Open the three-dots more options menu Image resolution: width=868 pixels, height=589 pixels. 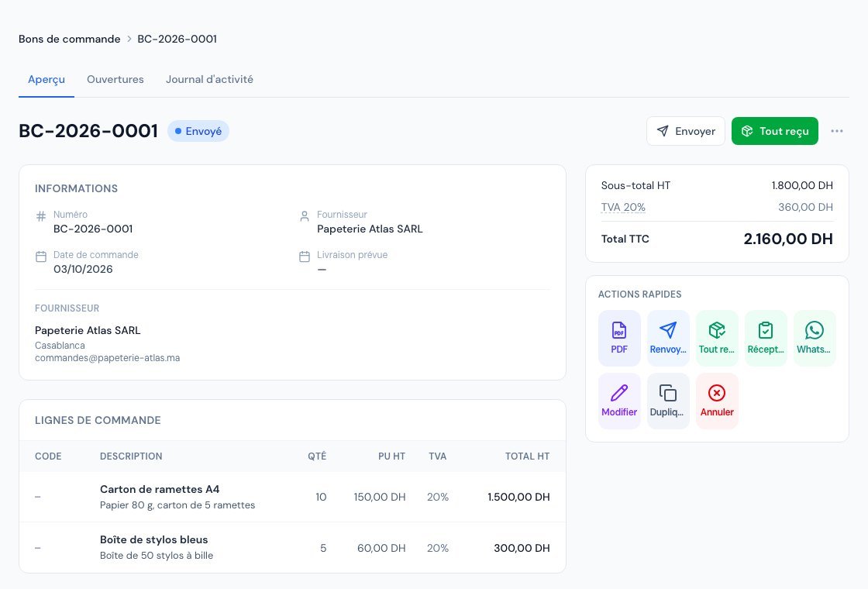click(836, 131)
